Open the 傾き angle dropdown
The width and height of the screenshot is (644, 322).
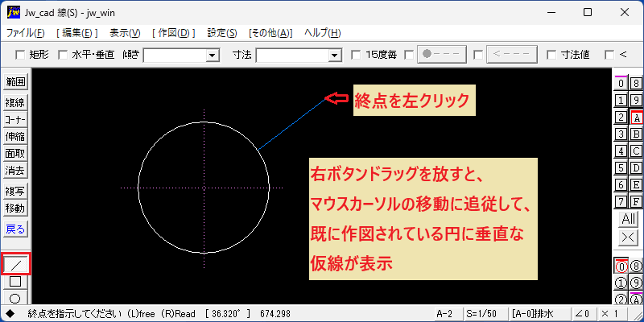click(213, 55)
